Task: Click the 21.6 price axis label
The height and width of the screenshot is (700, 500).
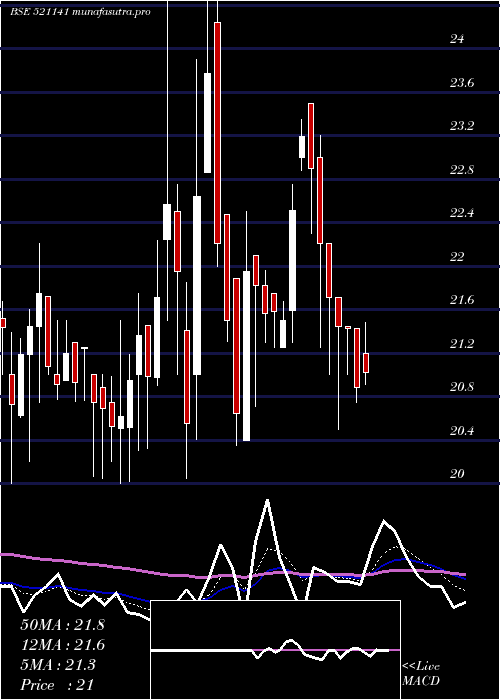Action: click(462, 300)
